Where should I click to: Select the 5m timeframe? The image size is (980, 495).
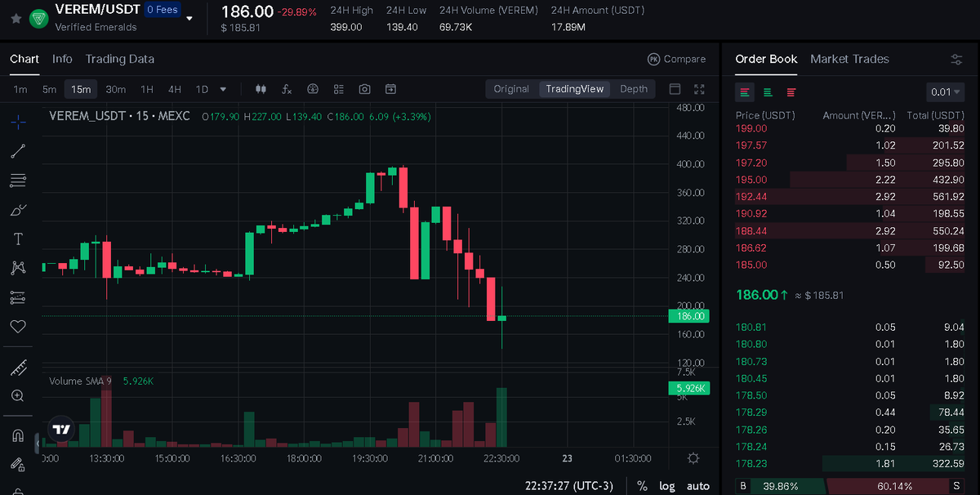[50, 89]
